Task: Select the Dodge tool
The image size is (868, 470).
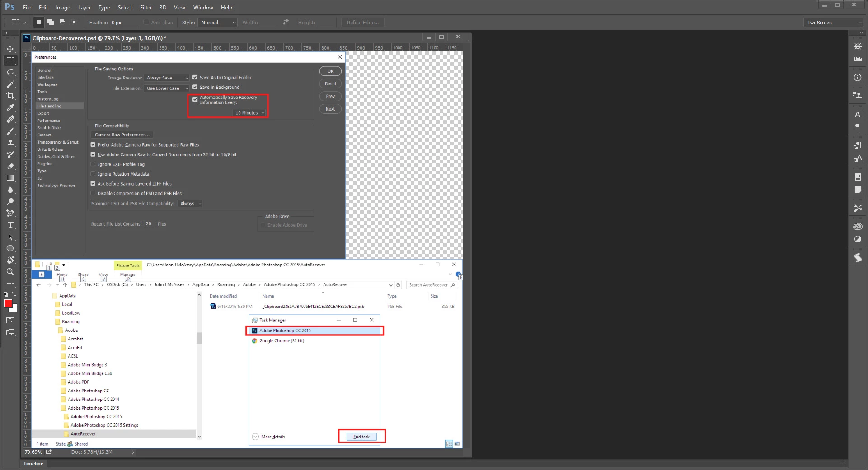Action: click(x=10, y=201)
